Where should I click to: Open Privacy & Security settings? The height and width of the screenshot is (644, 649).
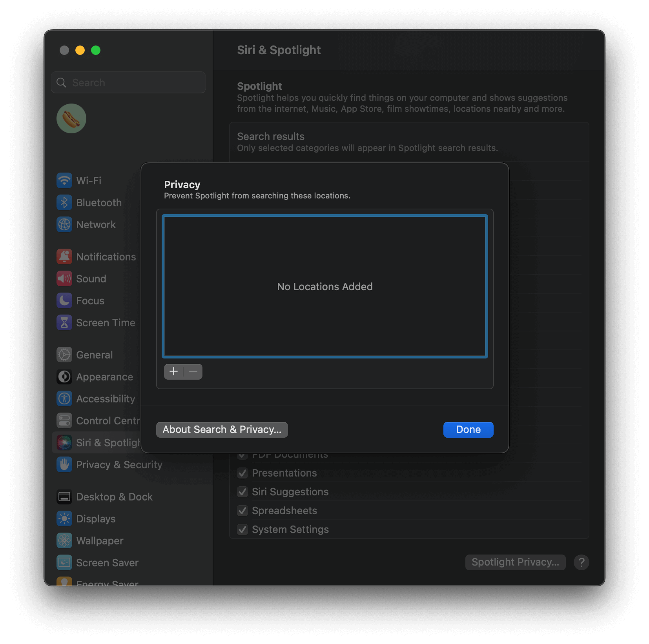tap(119, 464)
